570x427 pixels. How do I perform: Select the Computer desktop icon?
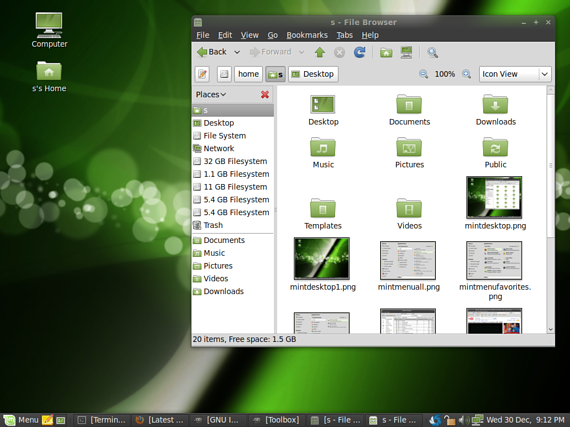click(49, 30)
